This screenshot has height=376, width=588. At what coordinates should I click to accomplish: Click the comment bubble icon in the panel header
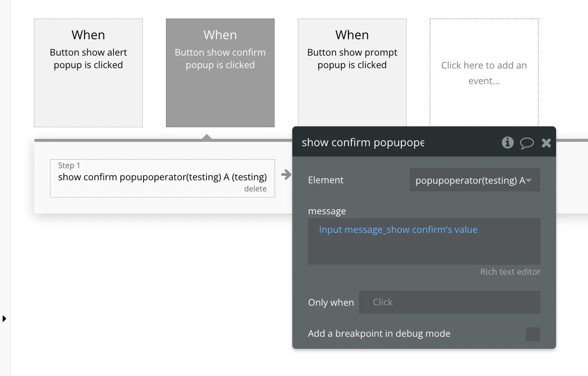click(x=527, y=143)
